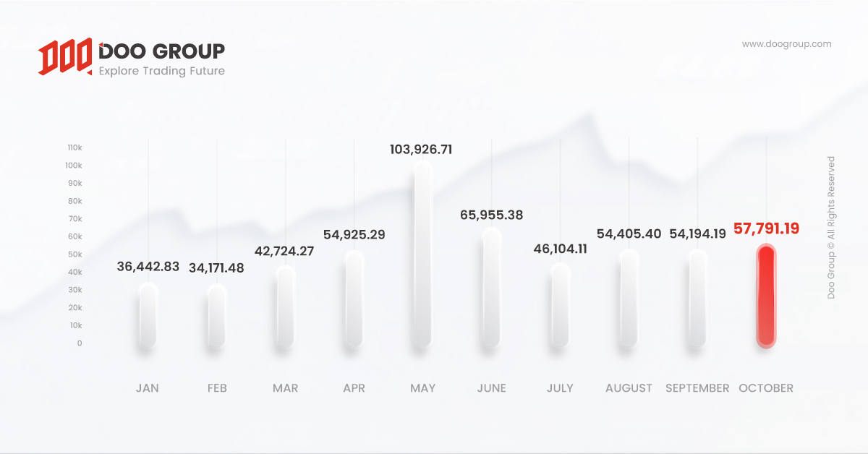This screenshot has width=868, height=454.
Task: Click the red 57,791.19 value label
Action: click(x=766, y=229)
